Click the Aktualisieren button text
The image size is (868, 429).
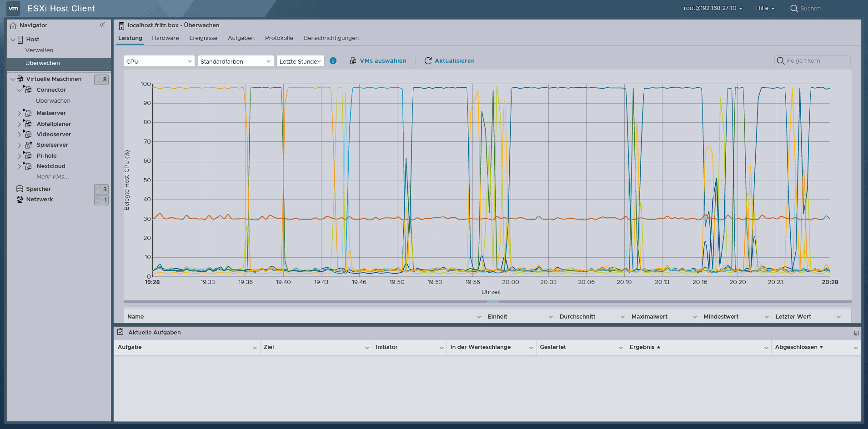[x=454, y=61]
